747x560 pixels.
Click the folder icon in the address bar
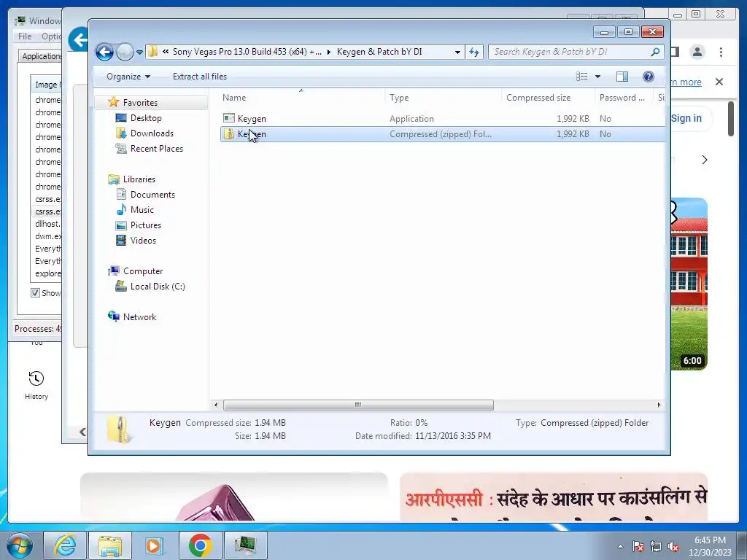tap(153, 52)
